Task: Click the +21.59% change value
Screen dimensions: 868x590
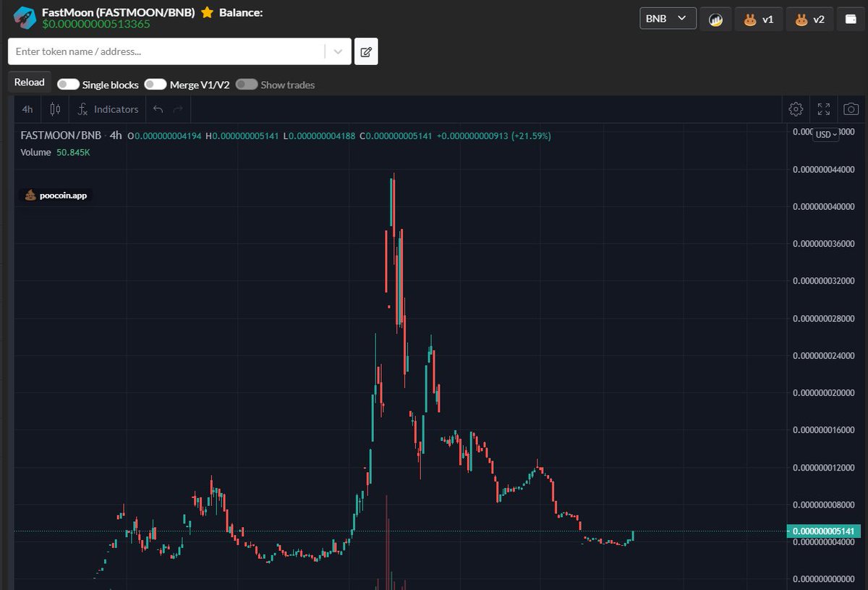Action: pyautogui.click(x=532, y=135)
